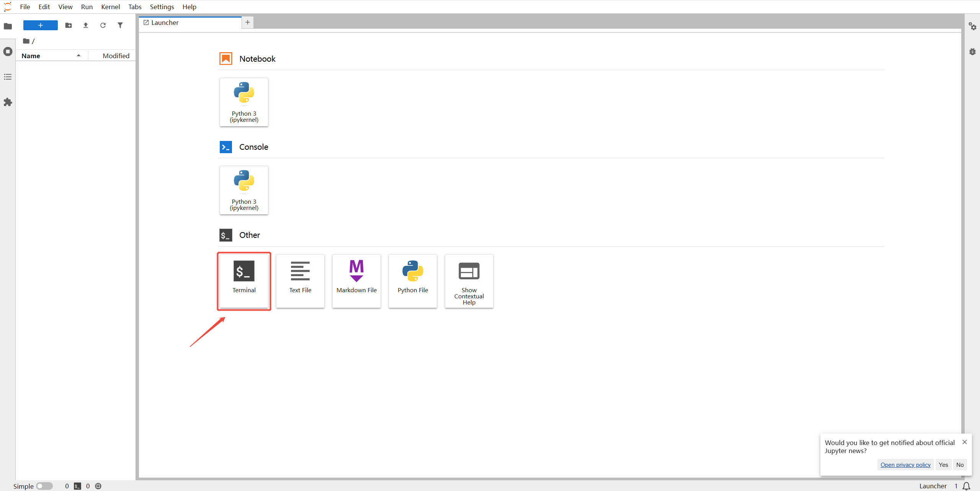Open the View menu
This screenshot has width=980, height=491.
[x=65, y=7]
